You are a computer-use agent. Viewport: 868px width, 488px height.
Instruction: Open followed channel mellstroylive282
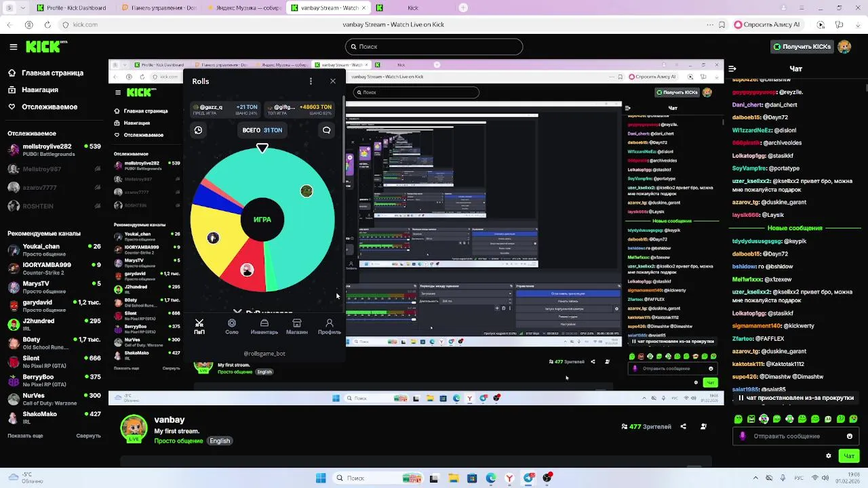(x=54, y=150)
